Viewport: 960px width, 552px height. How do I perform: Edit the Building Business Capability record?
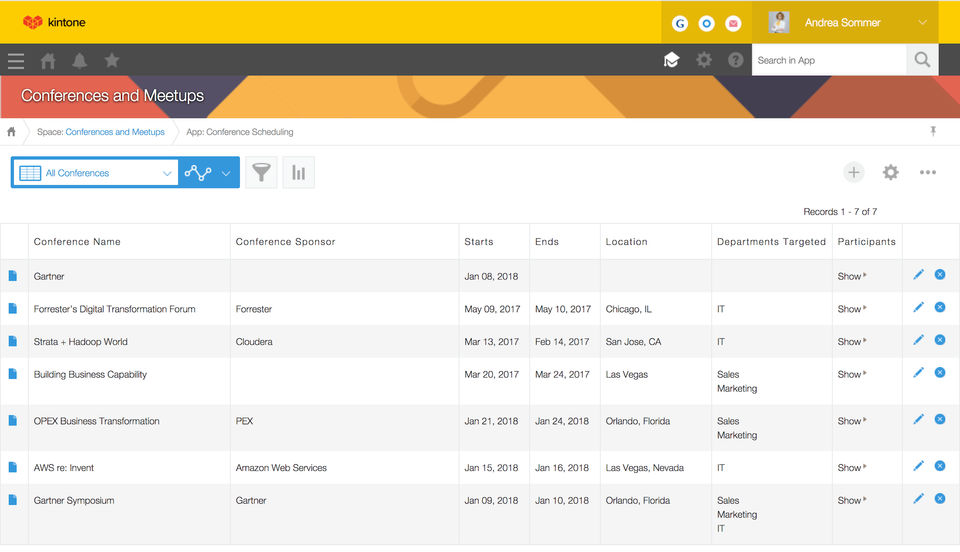[918, 372]
